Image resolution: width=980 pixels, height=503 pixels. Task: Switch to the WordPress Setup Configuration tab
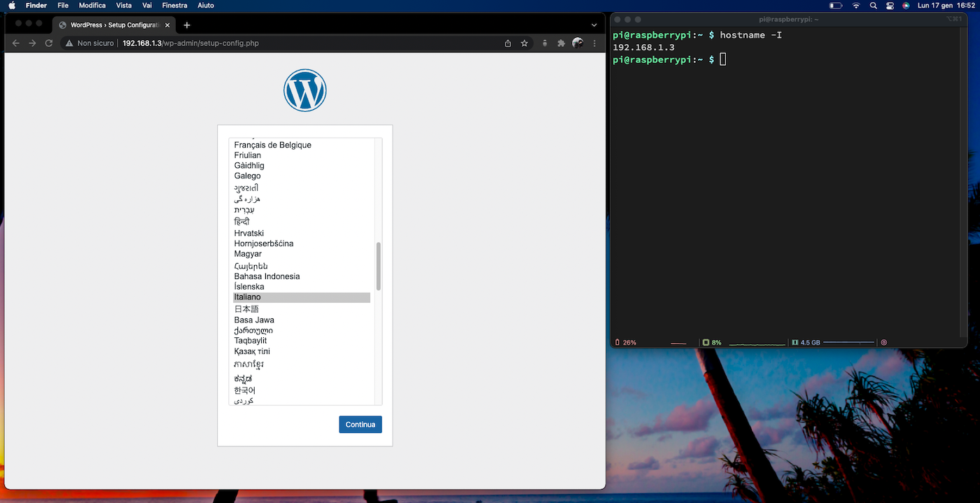pos(112,24)
